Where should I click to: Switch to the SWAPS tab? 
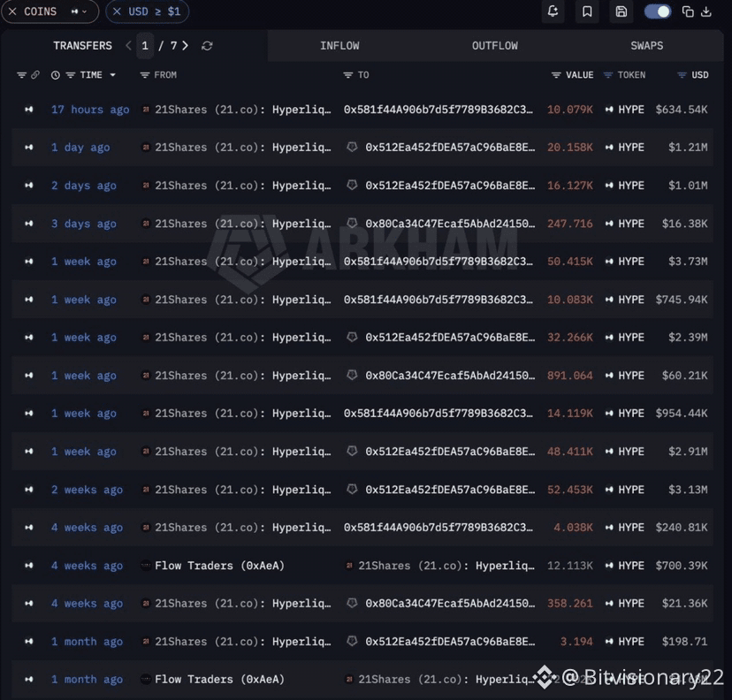[647, 46]
